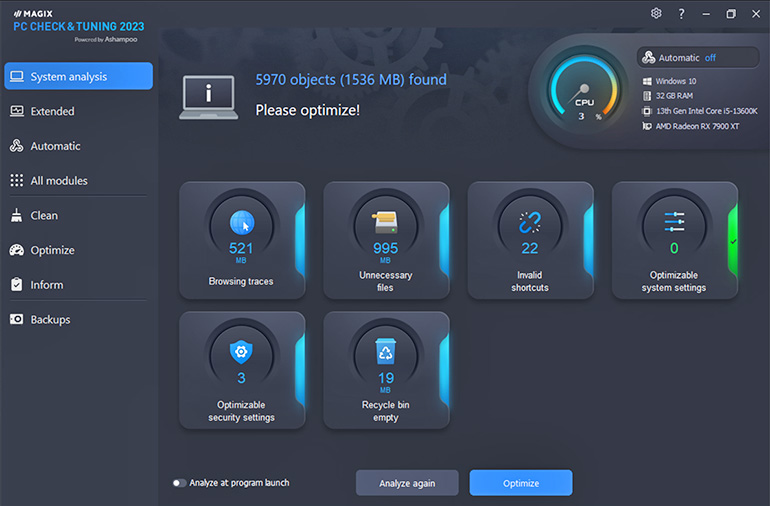Image resolution: width=770 pixels, height=506 pixels.
Task: Open the Browsing traces 521 MB card
Action: (242, 240)
